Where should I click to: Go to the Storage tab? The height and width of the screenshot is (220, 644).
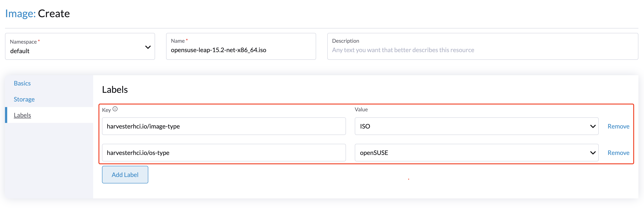pos(24,99)
